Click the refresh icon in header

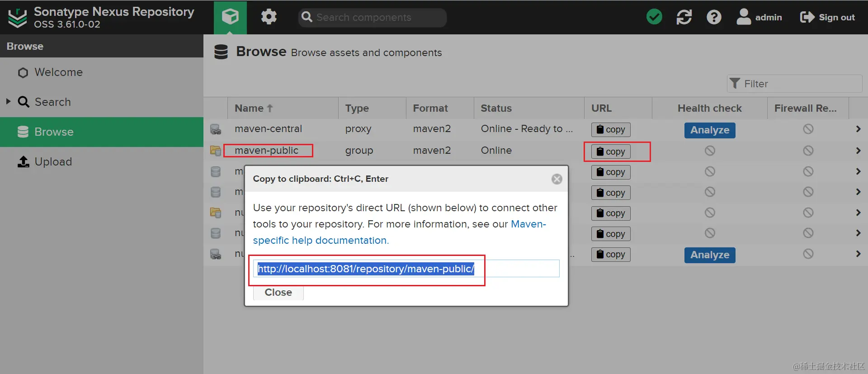coord(684,17)
